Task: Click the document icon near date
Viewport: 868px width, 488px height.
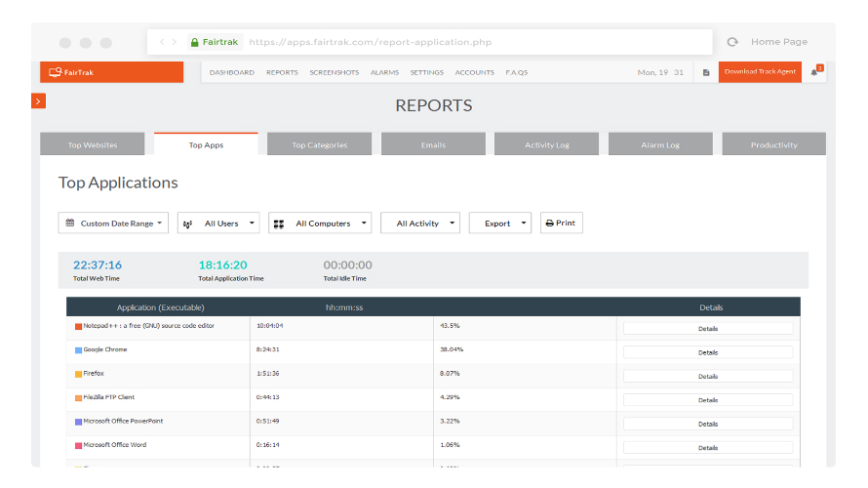Action: pos(706,72)
